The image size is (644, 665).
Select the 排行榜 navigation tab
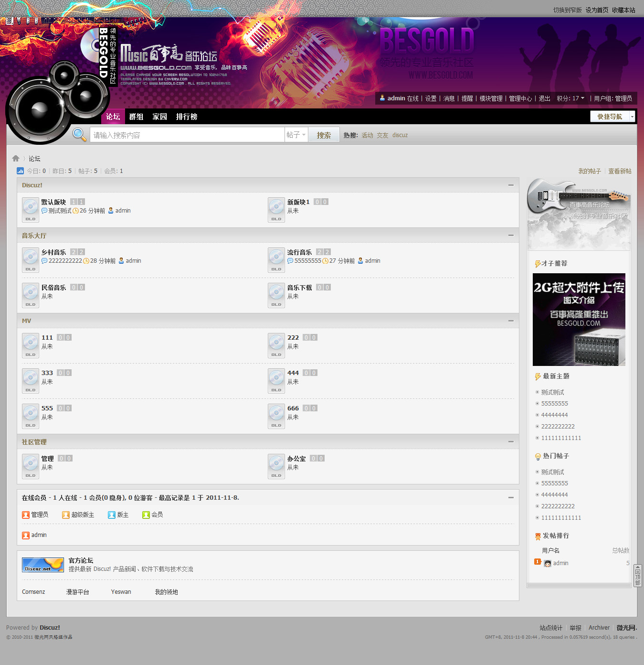tap(187, 117)
